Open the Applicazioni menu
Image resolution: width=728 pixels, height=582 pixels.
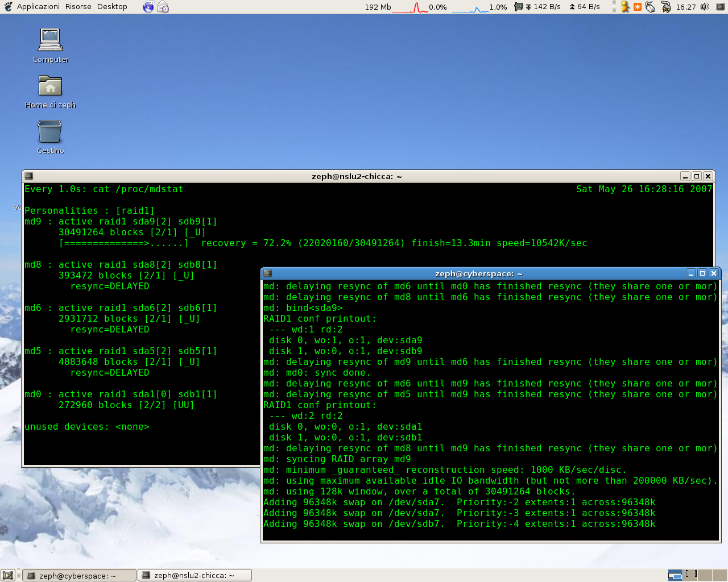(38, 7)
